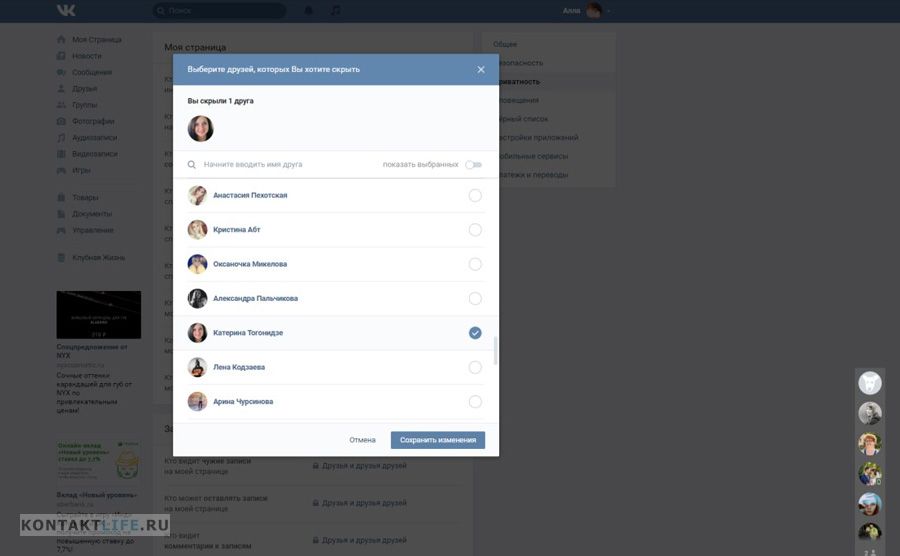
Task: Select the circle for Александра Пальчикова
Action: click(475, 298)
